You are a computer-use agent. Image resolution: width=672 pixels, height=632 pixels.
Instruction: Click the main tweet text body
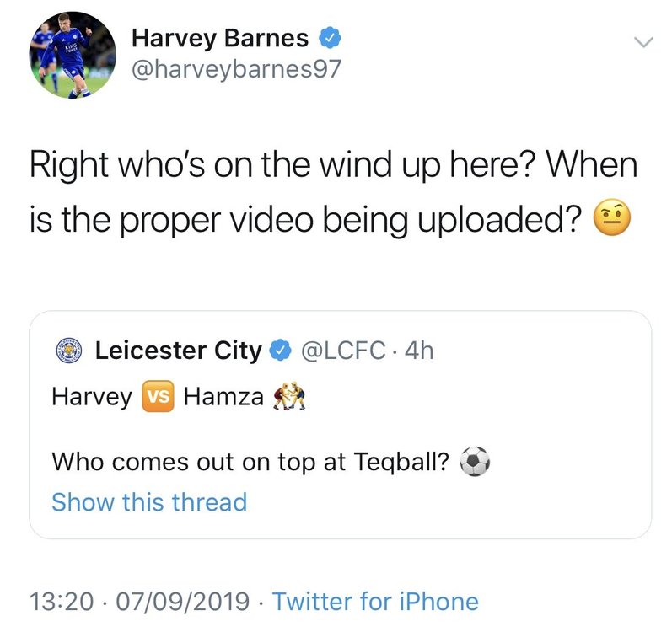coord(333,192)
